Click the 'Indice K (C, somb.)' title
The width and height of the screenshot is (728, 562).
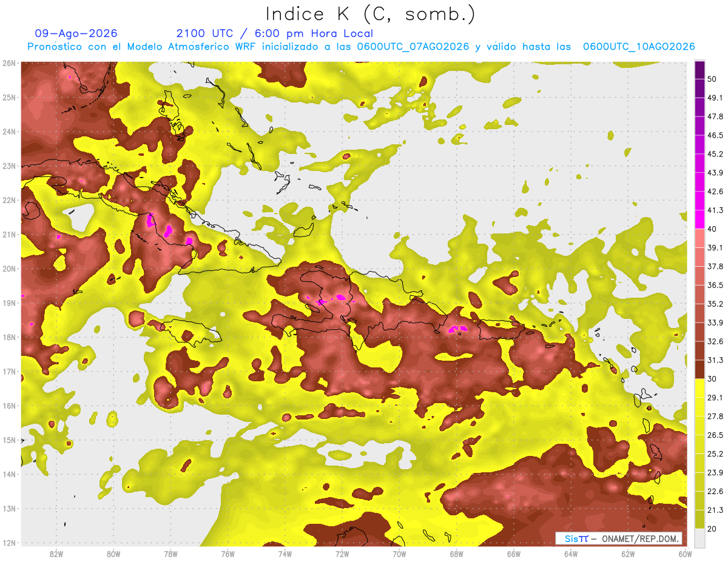pyautogui.click(x=371, y=14)
